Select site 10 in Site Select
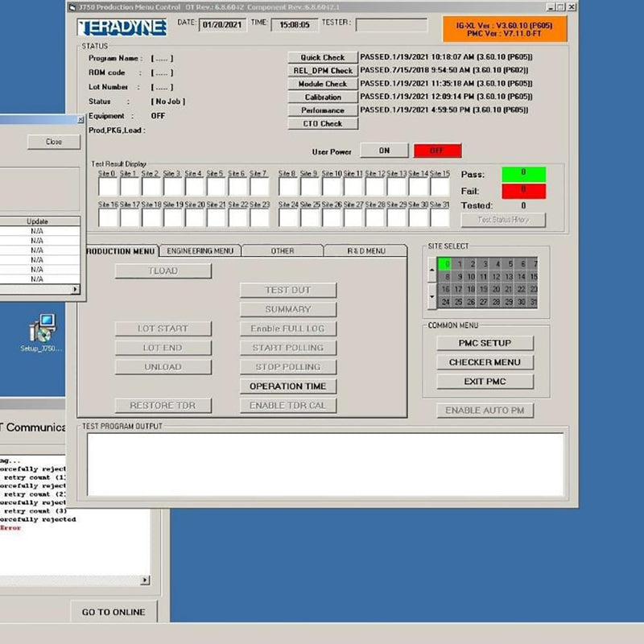Image resolution: width=644 pixels, height=644 pixels. (470, 276)
